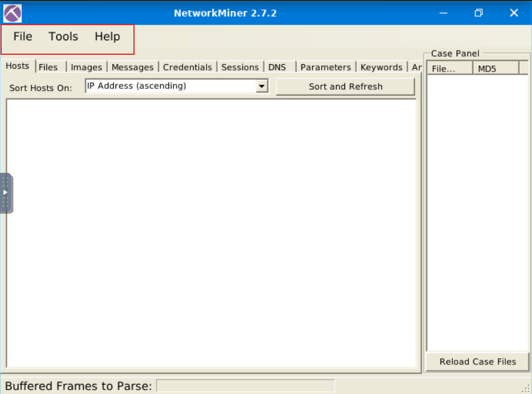Viewport: 532px width, 394px height.
Task: Click the NetworkMiner logo icon in title bar
Action: point(12,13)
